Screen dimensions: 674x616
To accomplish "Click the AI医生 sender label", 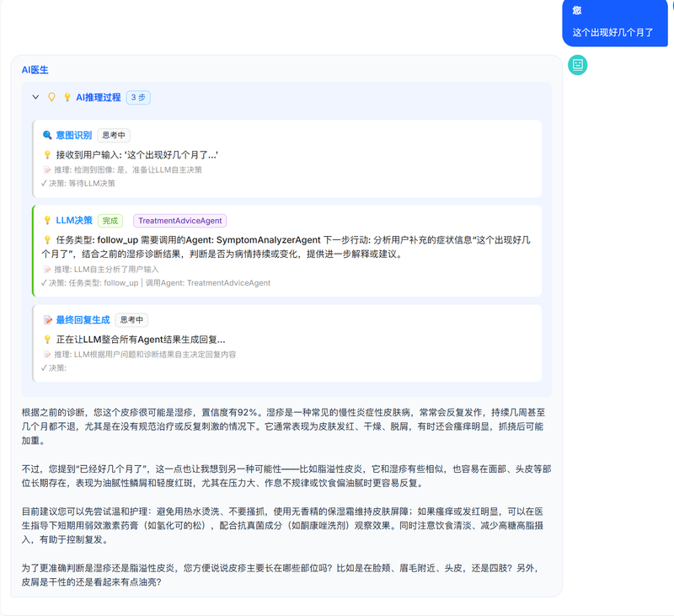I will pyautogui.click(x=35, y=70).
